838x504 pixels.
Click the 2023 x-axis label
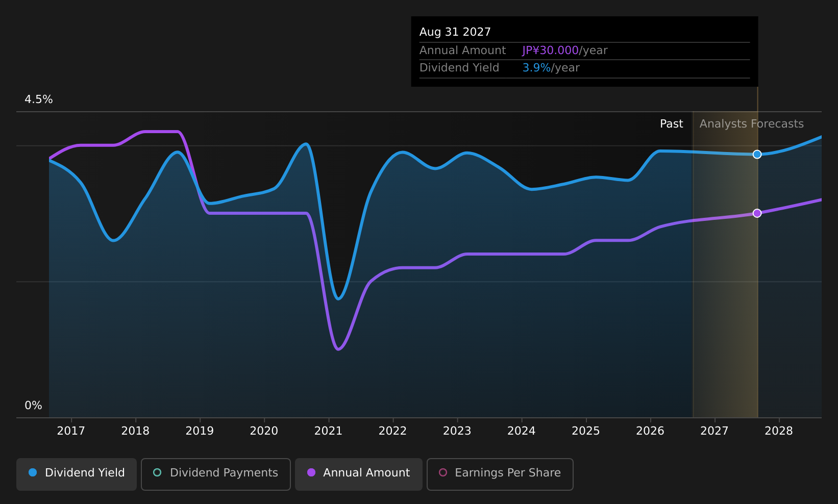pos(457,431)
